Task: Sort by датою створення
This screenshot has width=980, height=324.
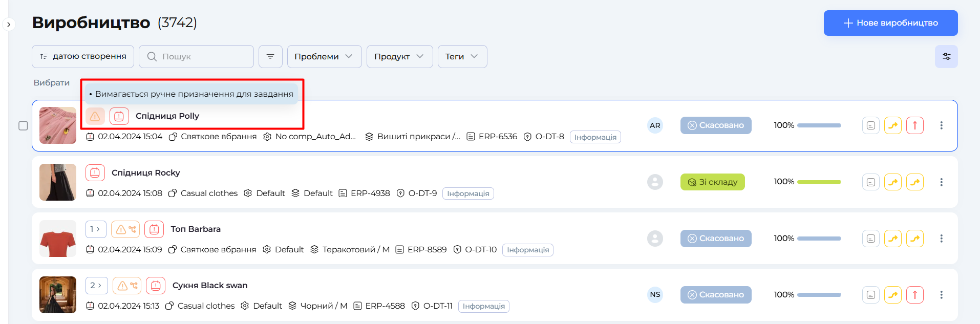Action: [x=83, y=56]
